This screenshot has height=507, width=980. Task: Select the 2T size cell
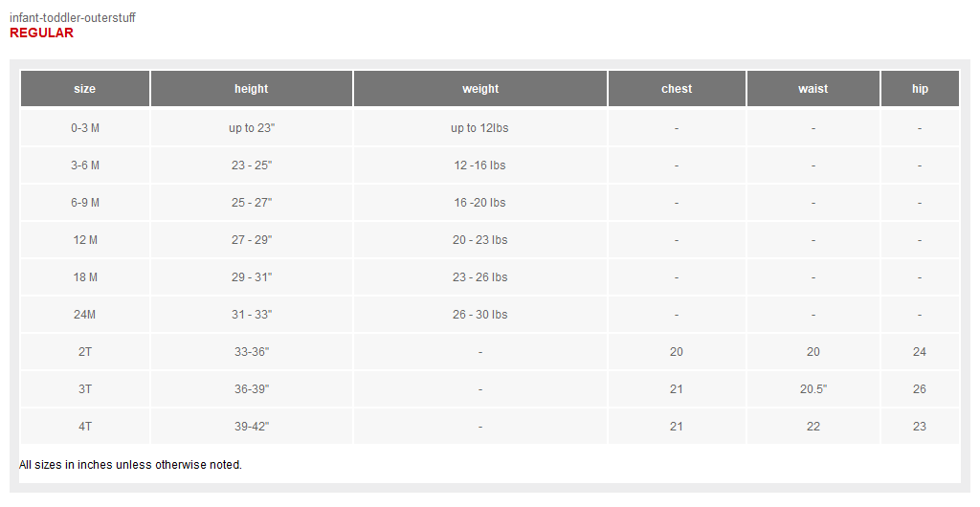coord(85,352)
